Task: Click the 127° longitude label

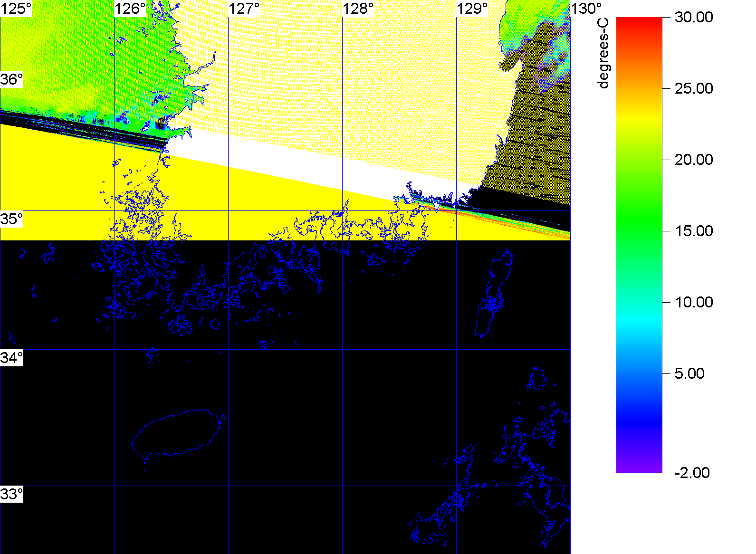Action: pyautogui.click(x=244, y=9)
